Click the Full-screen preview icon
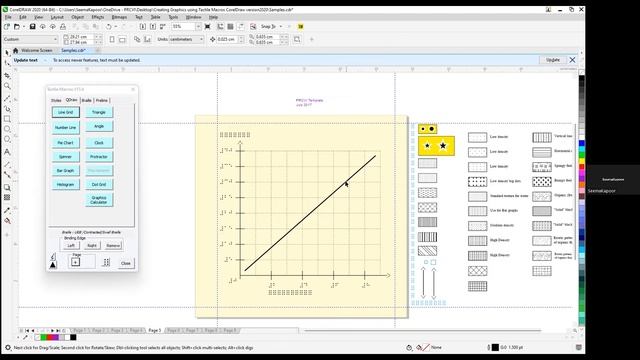This screenshot has width=640, height=360. pyautogui.click(x=208, y=27)
